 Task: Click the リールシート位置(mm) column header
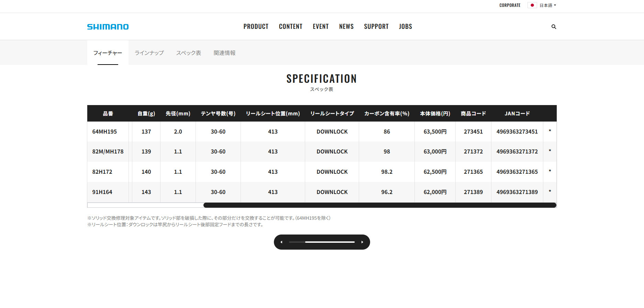(x=273, y=114)
